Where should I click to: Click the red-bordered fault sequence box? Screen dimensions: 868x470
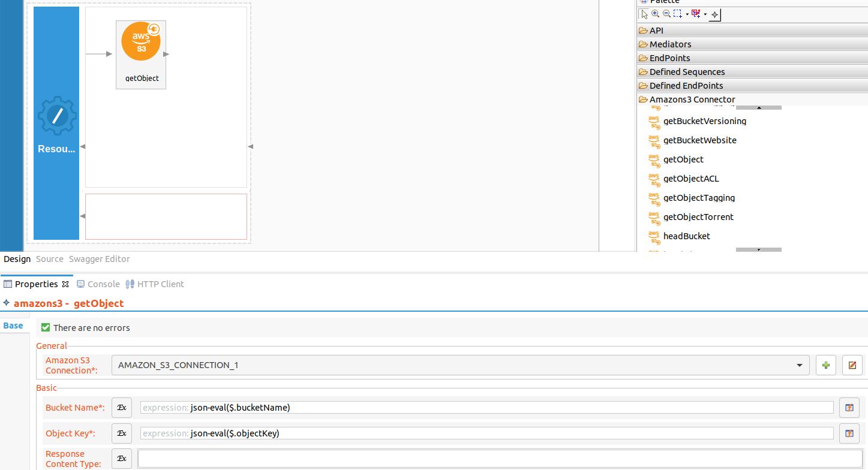tap(166, 216)
